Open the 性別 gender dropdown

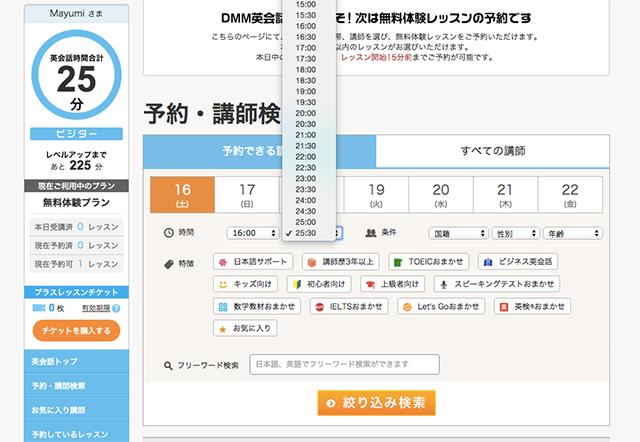click(x=516, y=233)
